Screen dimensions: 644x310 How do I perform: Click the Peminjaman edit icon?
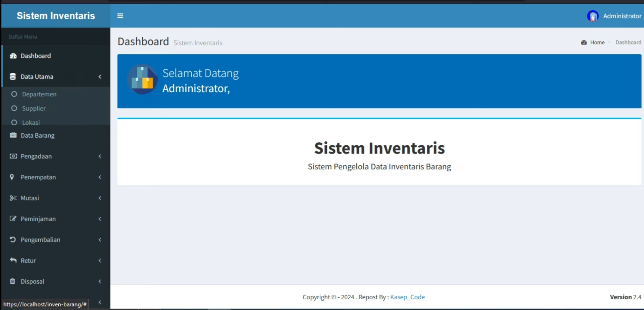click(x=13, y=219)
